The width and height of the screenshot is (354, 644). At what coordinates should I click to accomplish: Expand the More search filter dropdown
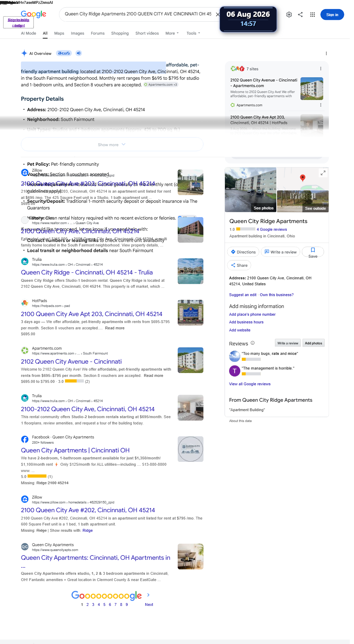tap(172, 33)
